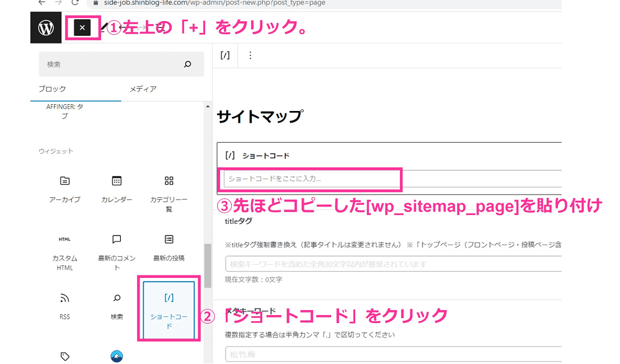Screen dimensions: 620x364
Task: Insert the カレンダー calendar block
Action: (x=117, y=189)
